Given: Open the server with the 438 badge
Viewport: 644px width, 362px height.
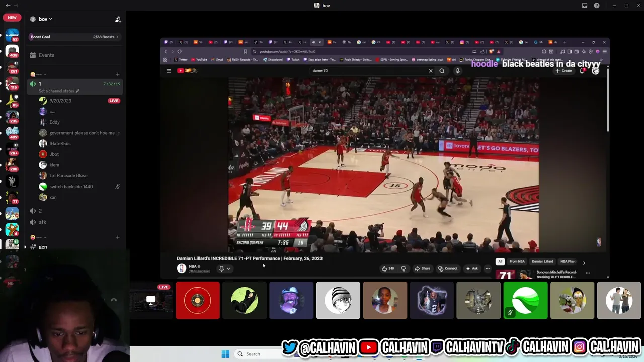Looking at the screenshot, I should (12, 51).
